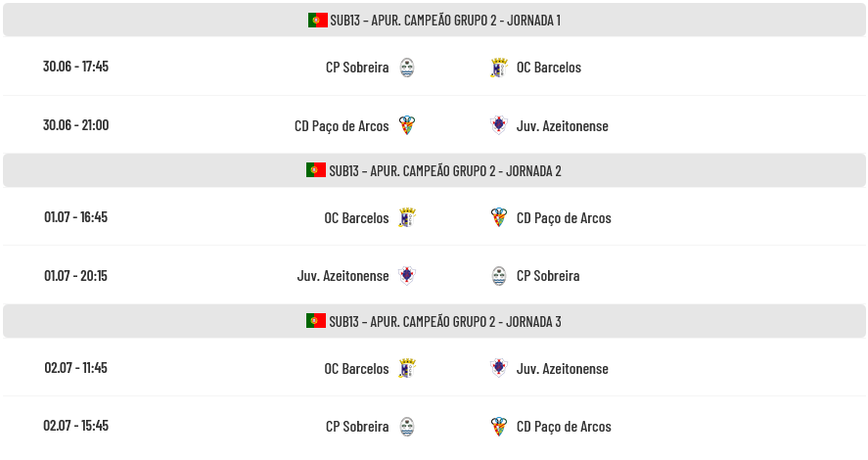
Task: Select Jornada 3 header text
Action: tap(445, 322)
